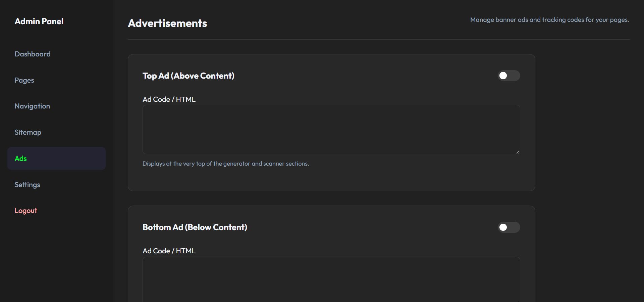Click inside the Bottom Ad code textarea
Image resolution: width=644 pixels, height=302 pixels.
coord(331,279)
